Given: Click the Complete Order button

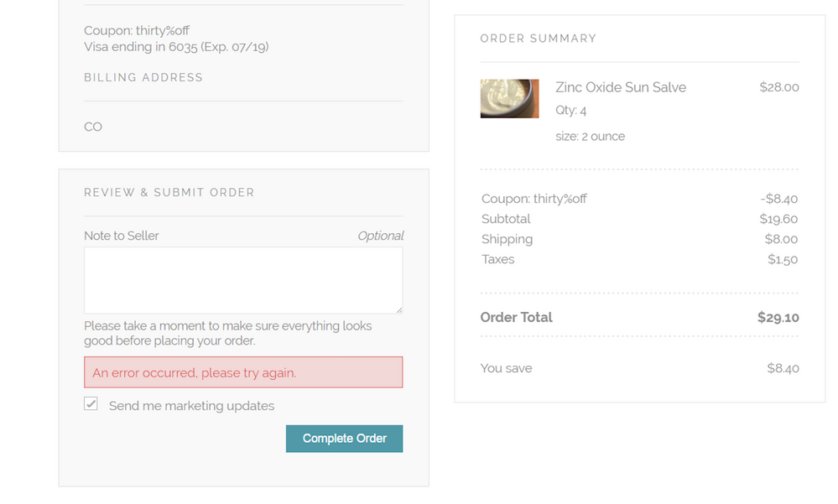Looking at the screenshot, I should [344, 439].
